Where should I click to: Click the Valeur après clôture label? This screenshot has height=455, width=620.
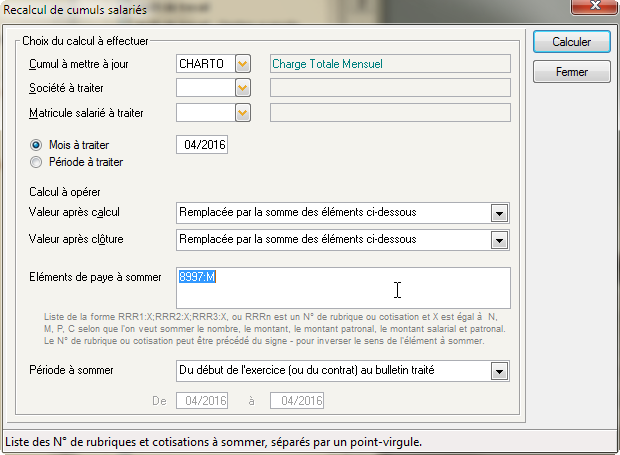[76, 239]
